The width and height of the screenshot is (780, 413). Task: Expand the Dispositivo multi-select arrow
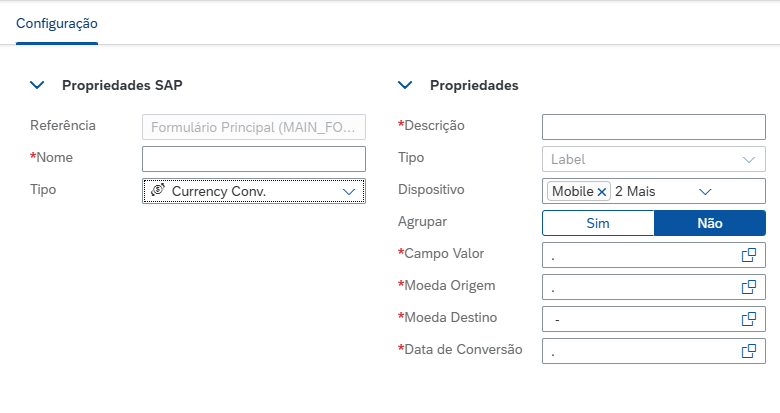click(704, 191)
